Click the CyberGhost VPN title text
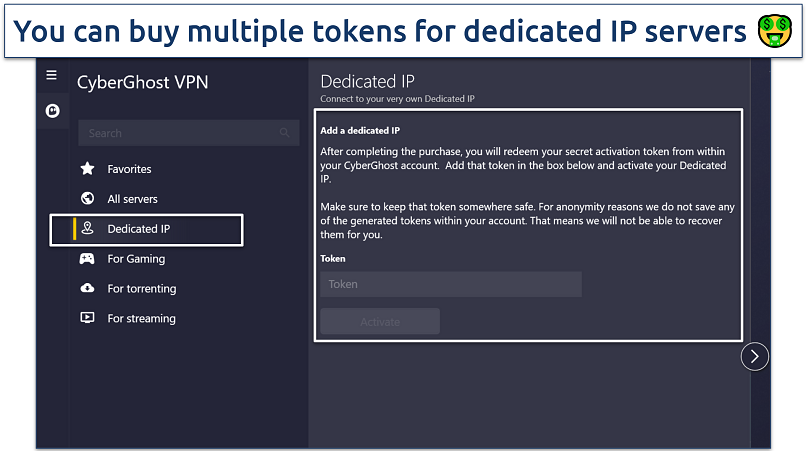The height and width of the screenshot is (451, 806). pyautogui.click(x=144, y=82)
